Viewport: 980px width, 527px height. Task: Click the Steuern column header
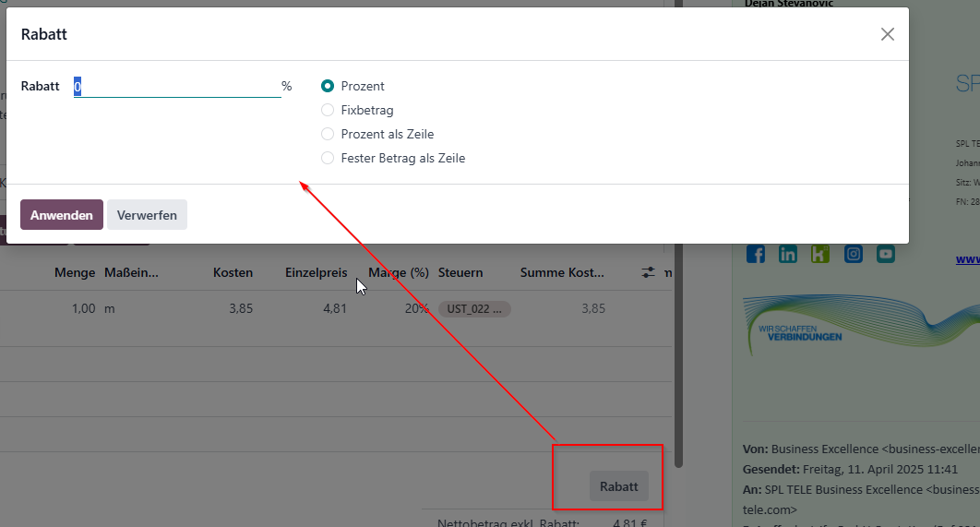point(460,272)
